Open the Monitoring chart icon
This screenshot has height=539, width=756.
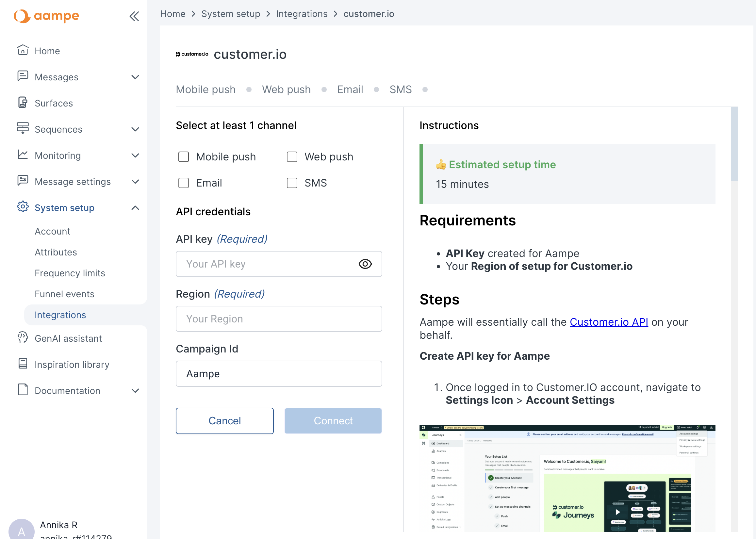[22, 155]
